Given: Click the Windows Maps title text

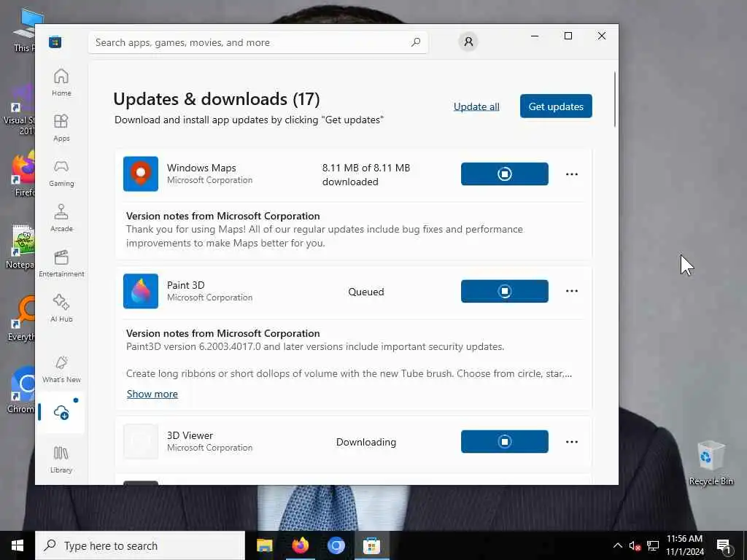Looking at the screenshot, I should pyautogui.click(x=201, y=168).
